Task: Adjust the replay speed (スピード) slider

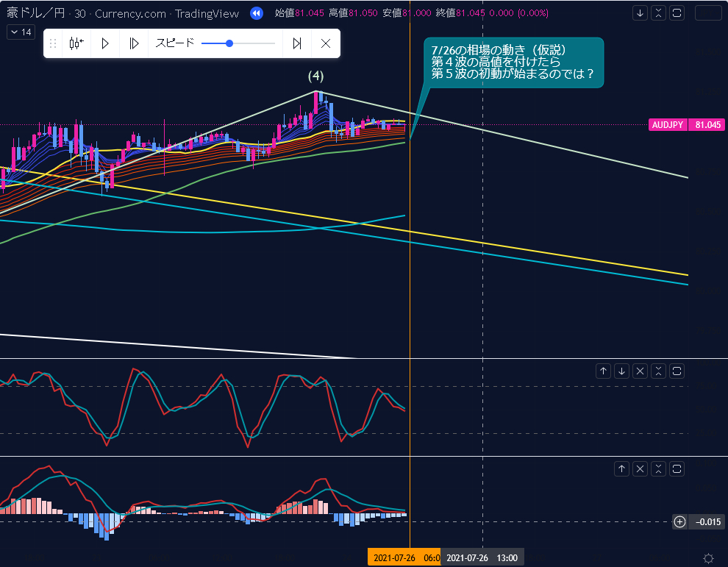Action: pyautogui.click(x=229, y=43)
